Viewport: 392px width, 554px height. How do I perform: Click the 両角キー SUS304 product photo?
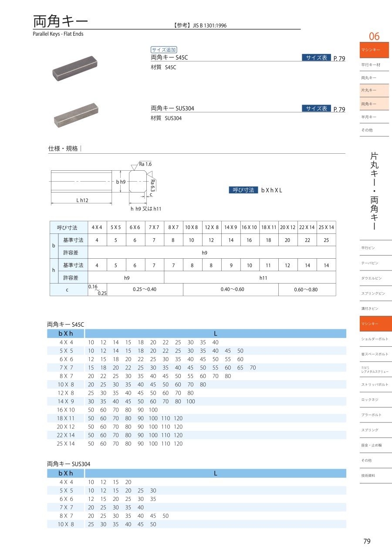76,115
